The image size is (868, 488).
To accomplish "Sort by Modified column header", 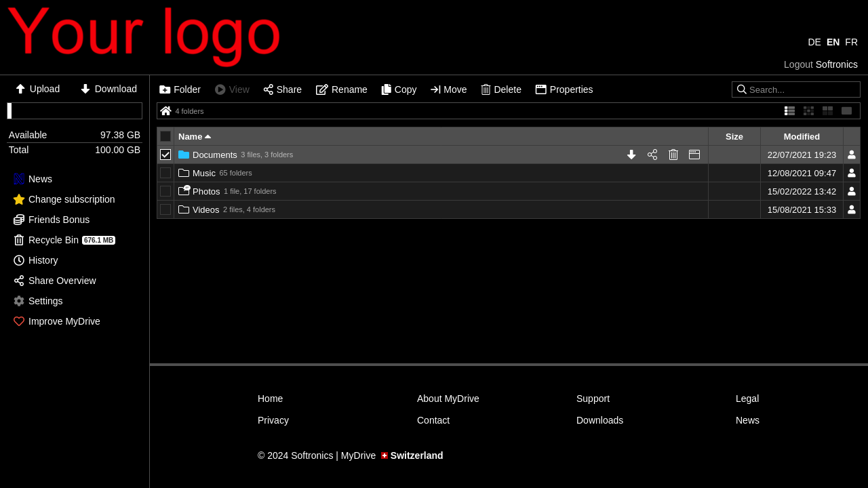I will pyautogui.click(x=802, y=136).
